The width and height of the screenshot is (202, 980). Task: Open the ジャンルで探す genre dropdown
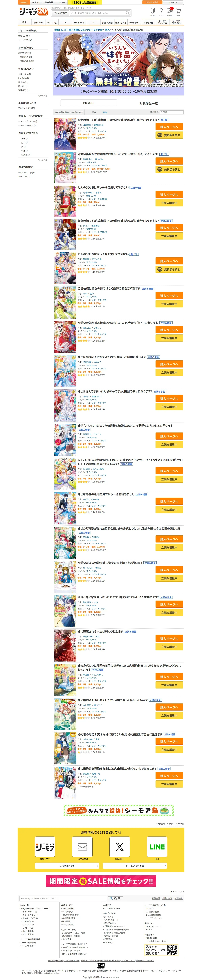pyautogui.click(x=60, y=13)
